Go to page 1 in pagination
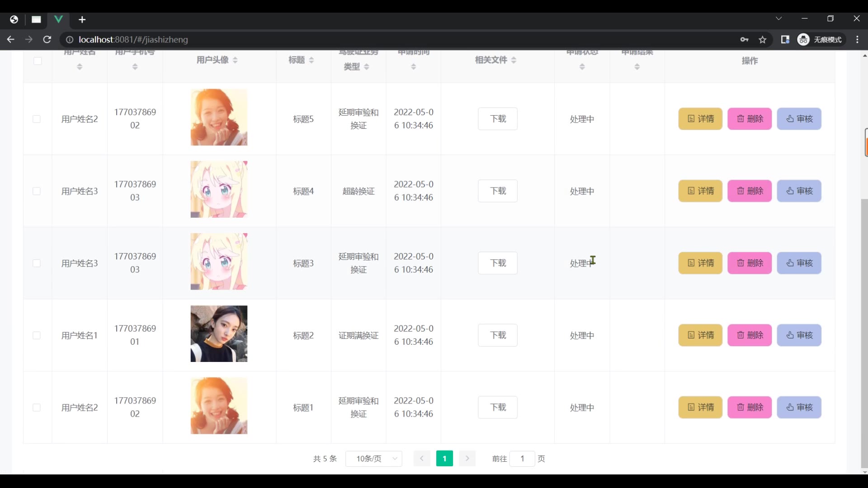 (444, 459)
